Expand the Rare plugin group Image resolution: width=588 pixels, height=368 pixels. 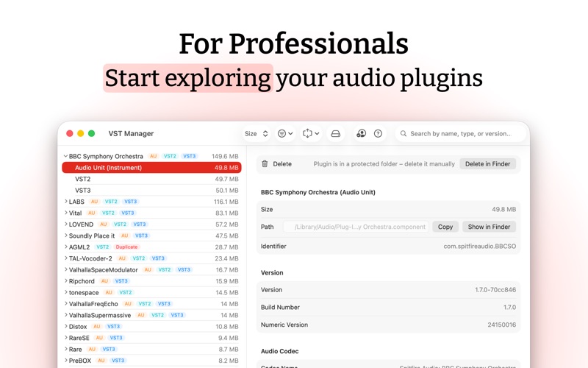(x=65, y=349)
